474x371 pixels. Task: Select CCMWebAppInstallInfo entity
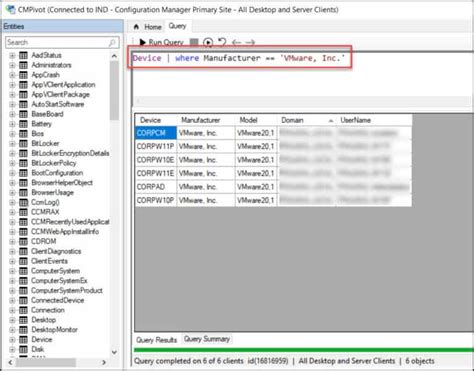65,232
